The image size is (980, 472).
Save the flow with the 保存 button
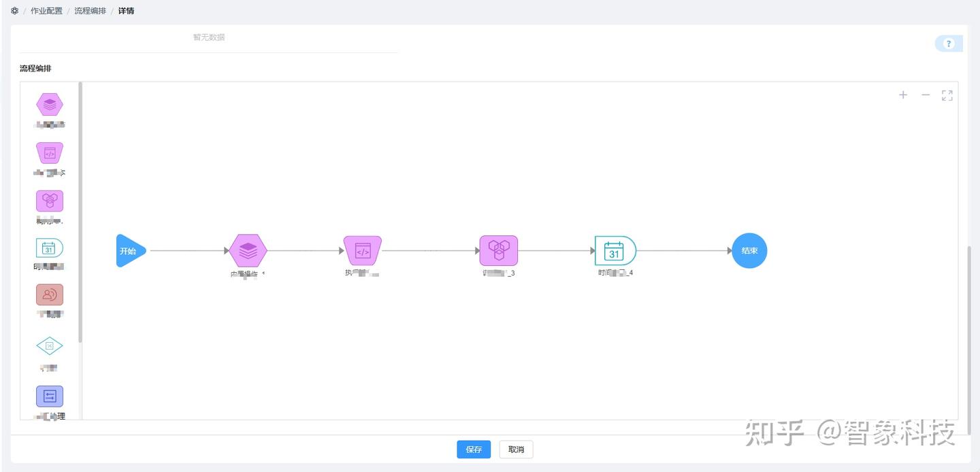pos(474,450)
